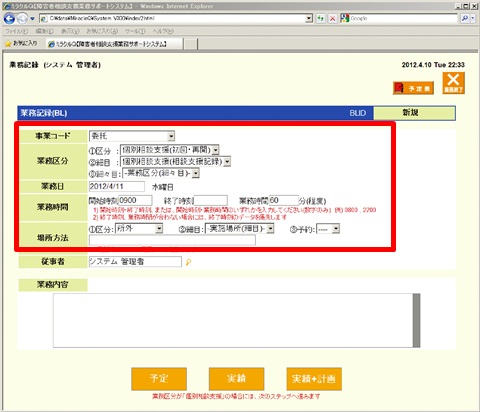Open the 編集 menu

click(x=44, y=31)
